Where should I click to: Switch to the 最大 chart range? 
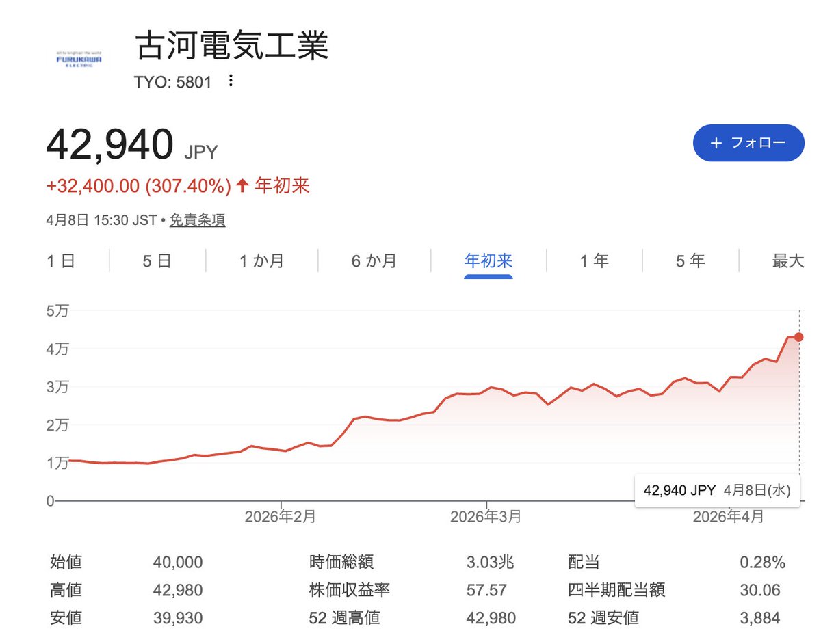pyautogui.click(x=788, y=260)
